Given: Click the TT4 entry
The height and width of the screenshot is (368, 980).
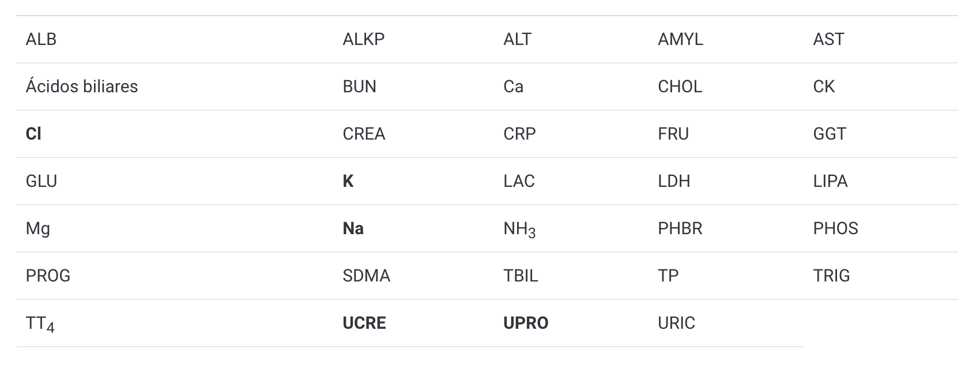Looking at the screenshot, I should coord(40,324).
